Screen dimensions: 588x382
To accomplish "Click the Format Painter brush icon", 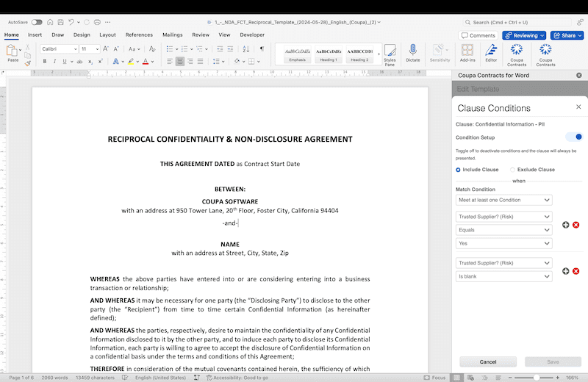I will point(27,63).
